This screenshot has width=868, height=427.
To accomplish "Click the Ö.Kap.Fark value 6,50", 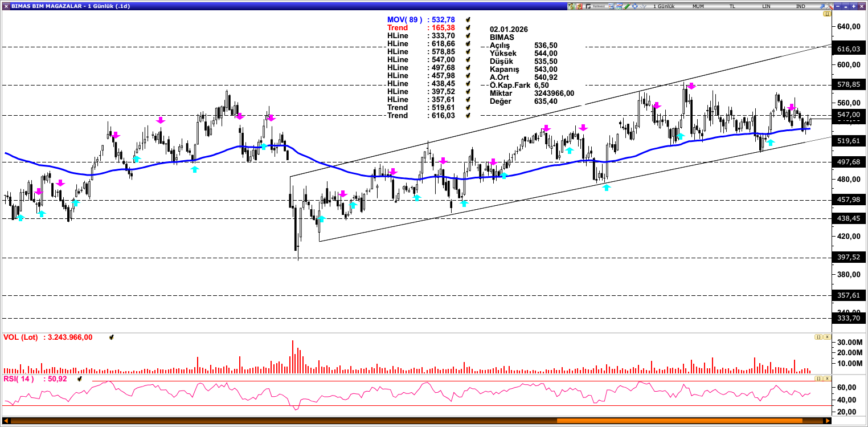I will click(542, 85).
